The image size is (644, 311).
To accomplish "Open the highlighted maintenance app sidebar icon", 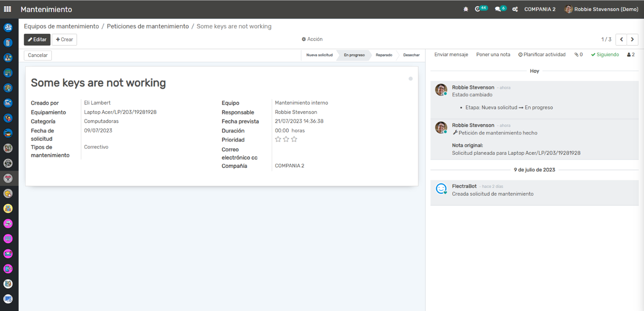I will pyautogui.click(x=8, y=178).
